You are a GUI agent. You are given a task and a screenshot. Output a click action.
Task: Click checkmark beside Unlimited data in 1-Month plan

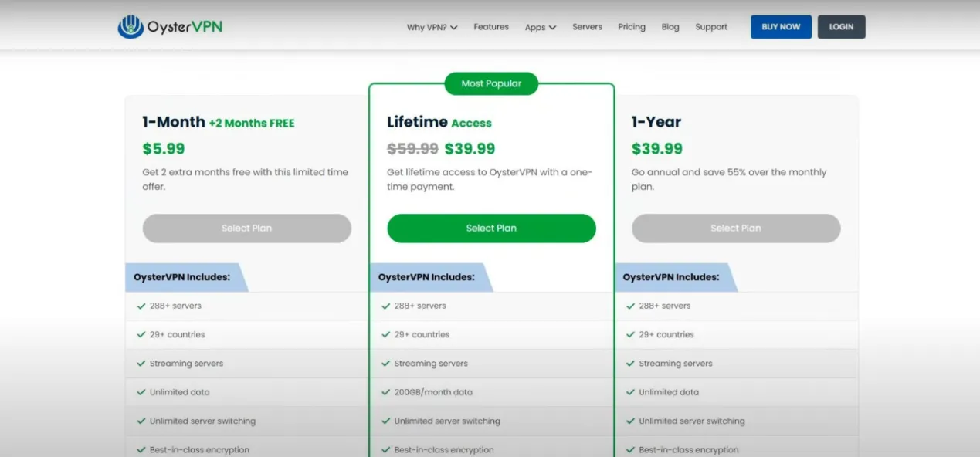click(x=141, y=392)
